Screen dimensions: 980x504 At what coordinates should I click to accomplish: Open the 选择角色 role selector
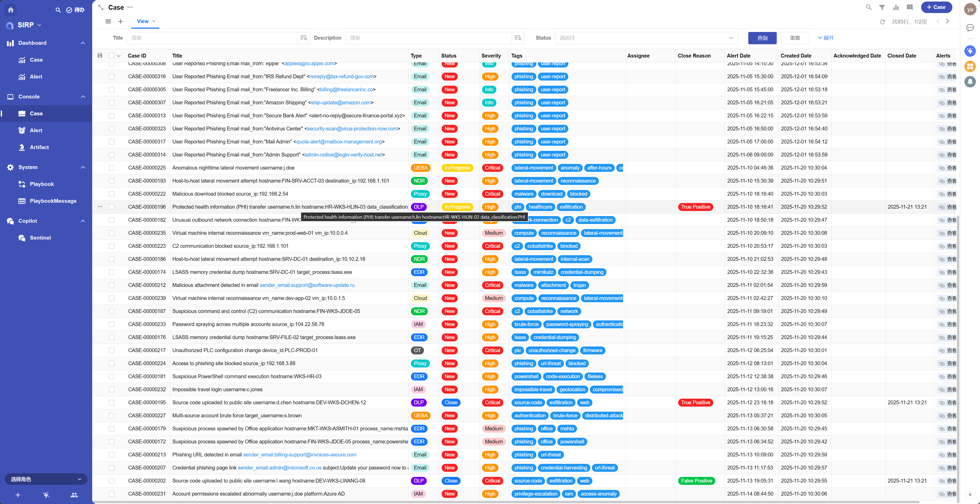point(46,479)
